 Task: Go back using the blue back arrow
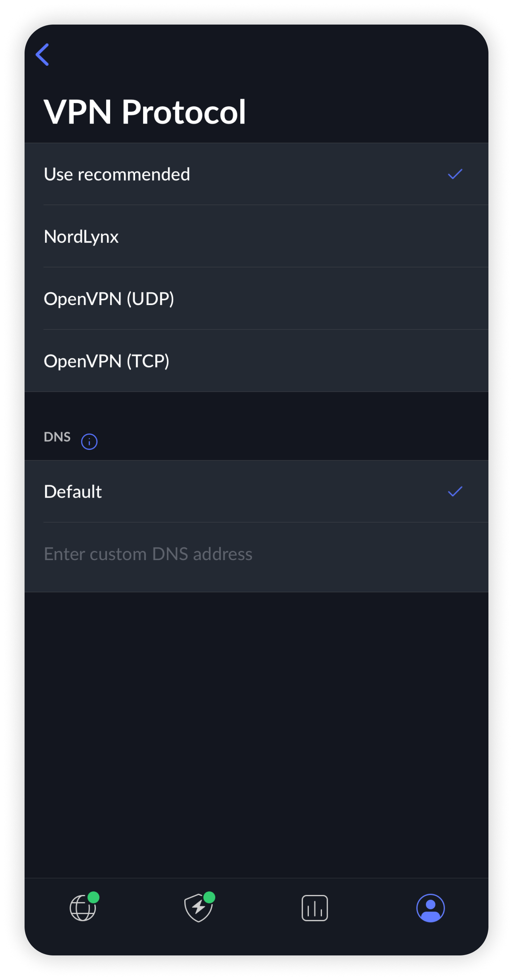click(x=42, y=55)
